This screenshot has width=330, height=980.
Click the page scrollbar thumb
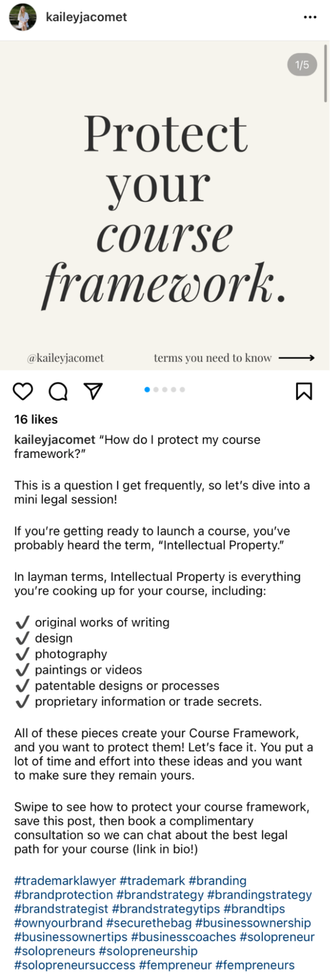326,74
